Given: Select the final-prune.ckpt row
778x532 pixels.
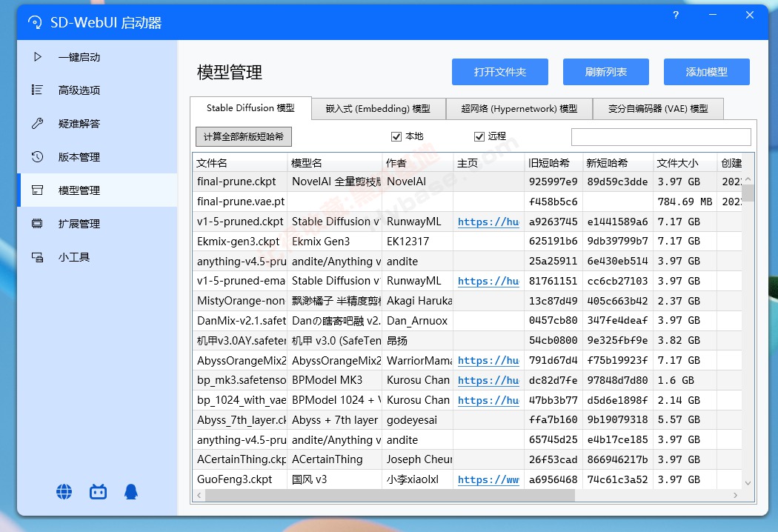Looking at the screenshot, I should (x=468, y=182).
